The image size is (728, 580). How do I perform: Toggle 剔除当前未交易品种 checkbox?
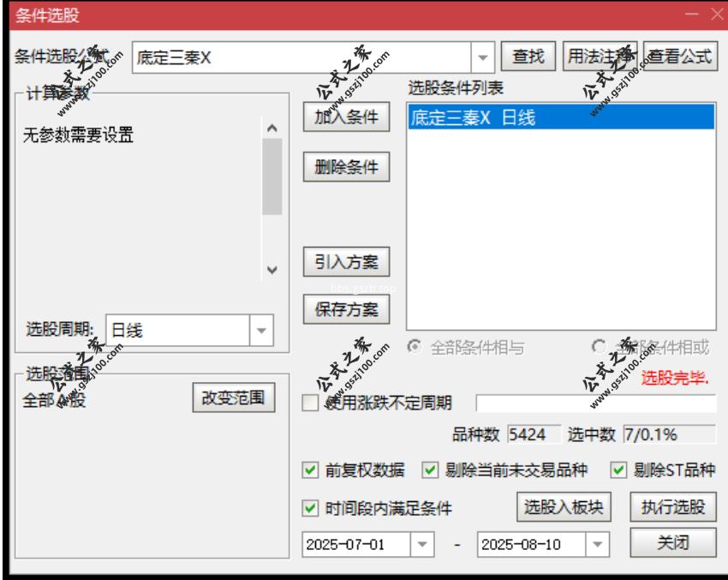click(430, 470)
